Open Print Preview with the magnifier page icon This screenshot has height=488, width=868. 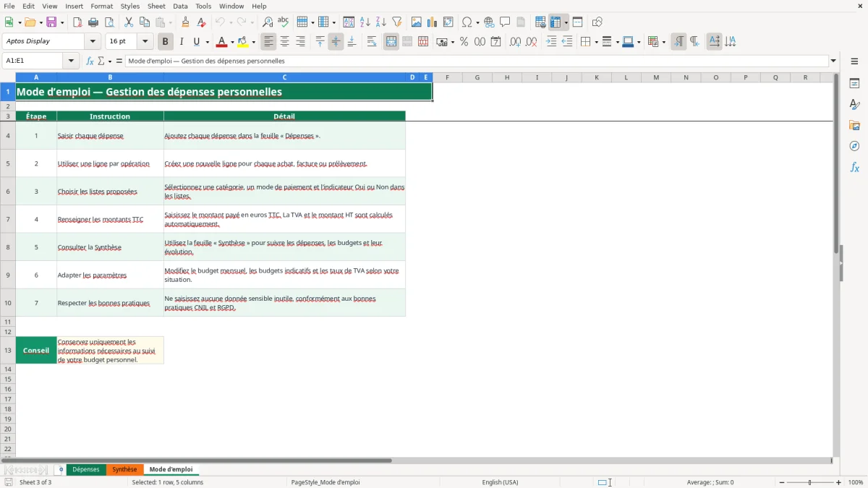[x=109, y=22]
